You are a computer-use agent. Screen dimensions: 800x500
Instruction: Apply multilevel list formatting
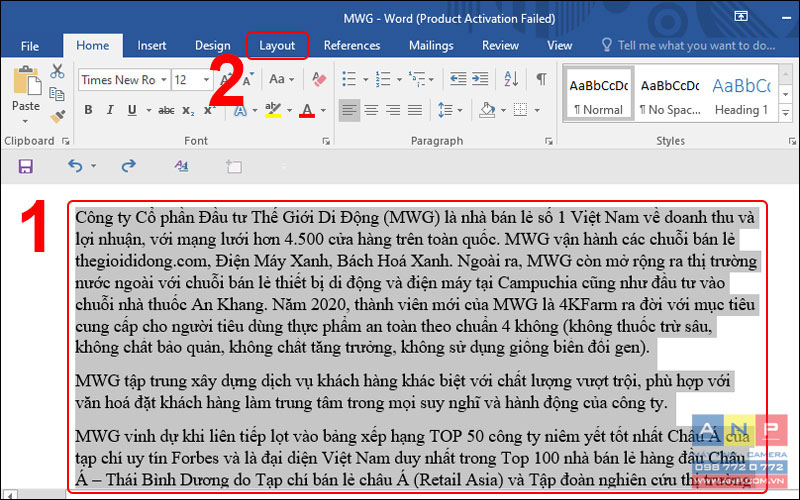tap(417, 79)
